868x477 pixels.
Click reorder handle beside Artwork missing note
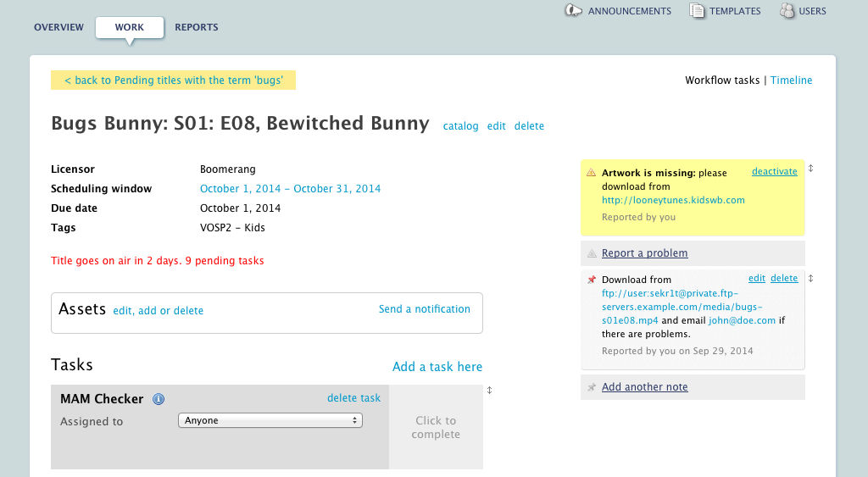click(x=811, y=169)
